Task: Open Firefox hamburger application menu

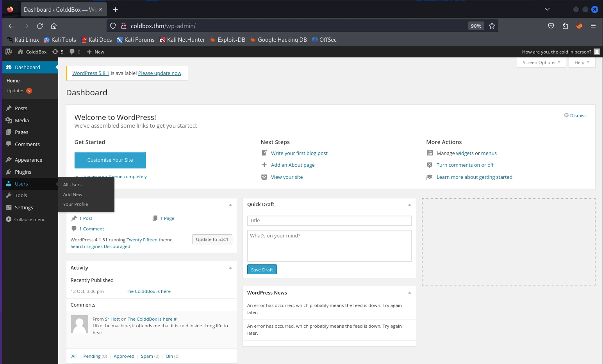Action: coord(593,26)
